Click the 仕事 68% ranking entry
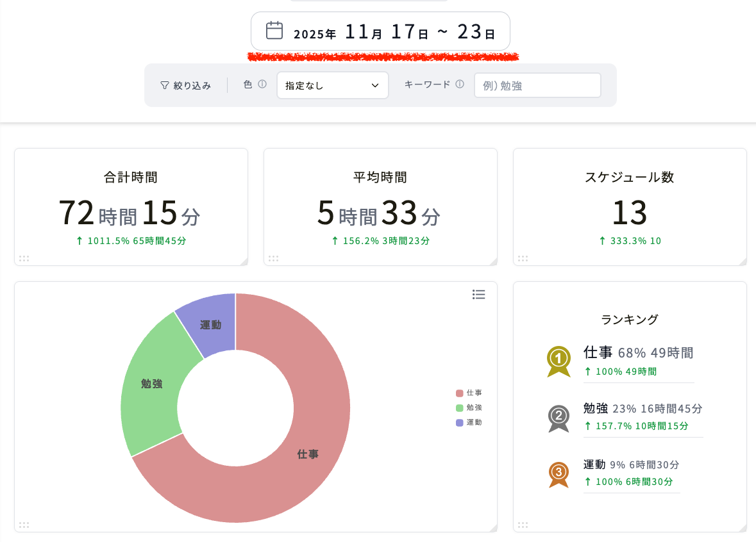This screenshot has height=542, width=756. tap(639, 361)
